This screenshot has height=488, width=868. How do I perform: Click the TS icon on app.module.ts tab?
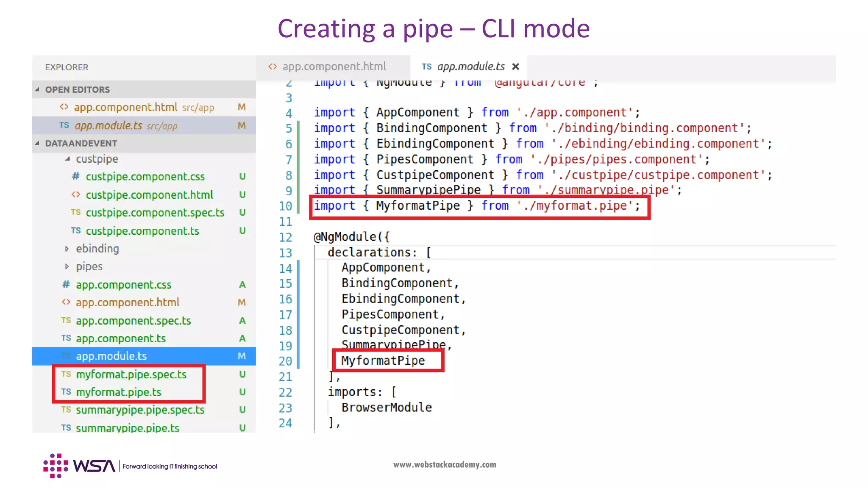pyautogui.click(x=426, y=67)
